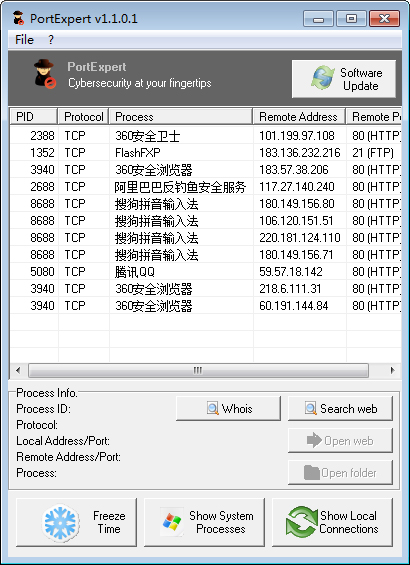
Task: Click remote address 106.120.151.51
Action: coord(297,221)
